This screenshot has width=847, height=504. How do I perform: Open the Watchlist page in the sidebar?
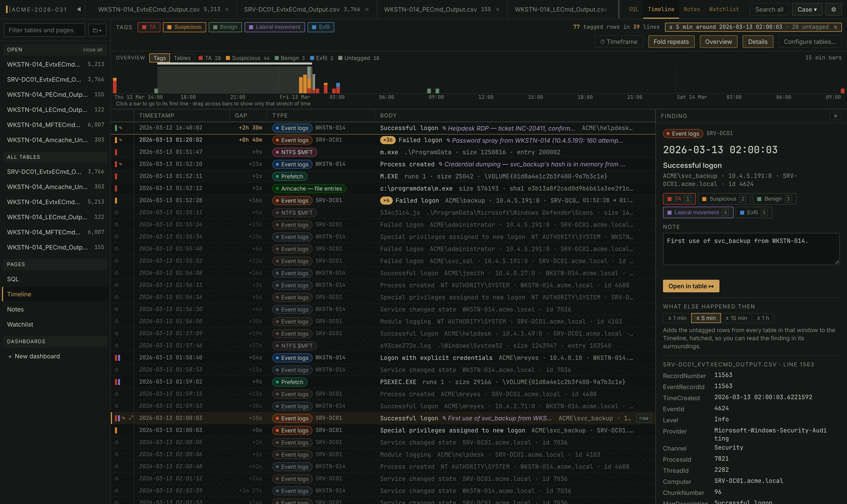click(x=55, y=324)
